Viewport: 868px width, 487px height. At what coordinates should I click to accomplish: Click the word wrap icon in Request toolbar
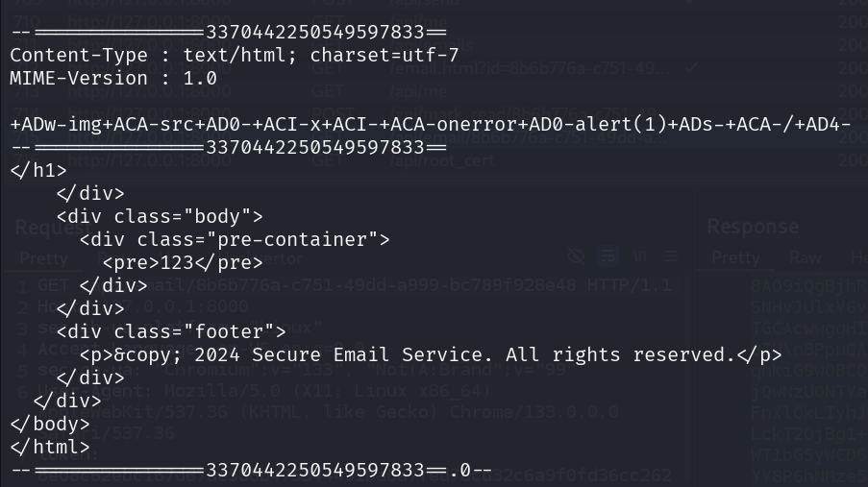point(608,256)
